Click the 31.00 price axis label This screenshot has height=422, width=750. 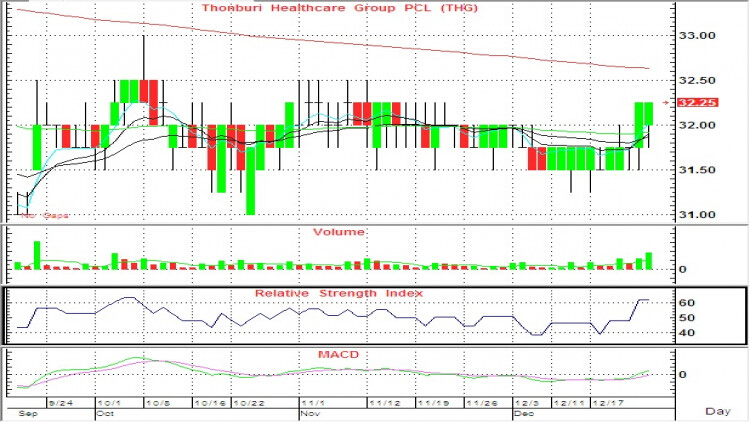point(697,215)
